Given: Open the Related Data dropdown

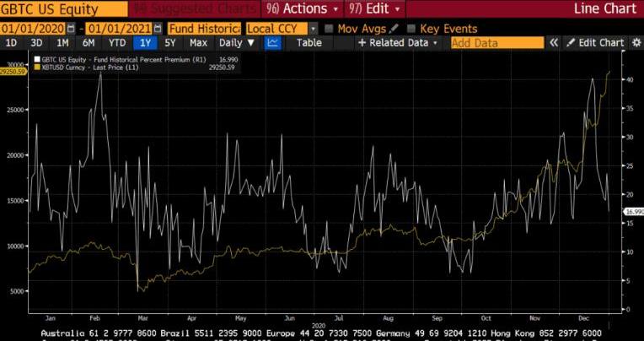Looking at the screenshot, I should point(398,43).
